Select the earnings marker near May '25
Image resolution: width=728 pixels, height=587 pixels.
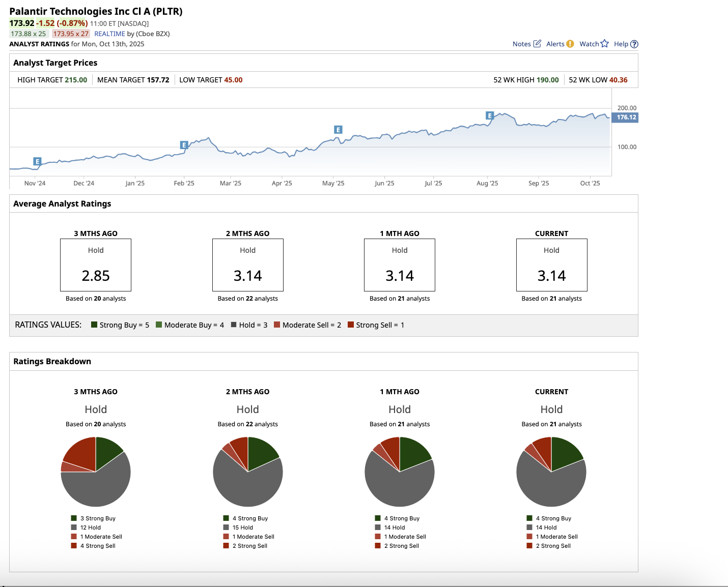338,130
